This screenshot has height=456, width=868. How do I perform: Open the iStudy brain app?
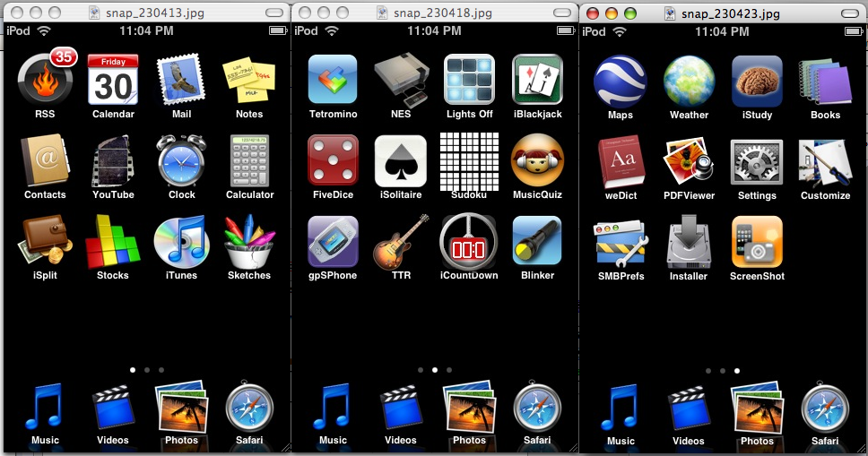[757, 81]
